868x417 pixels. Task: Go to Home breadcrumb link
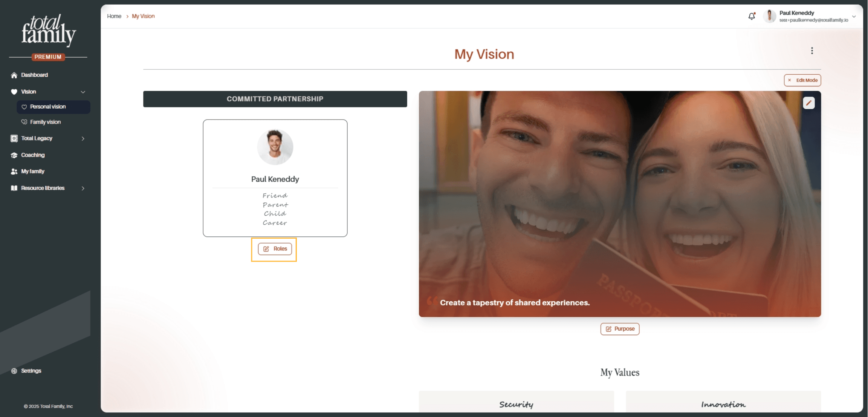114,16
